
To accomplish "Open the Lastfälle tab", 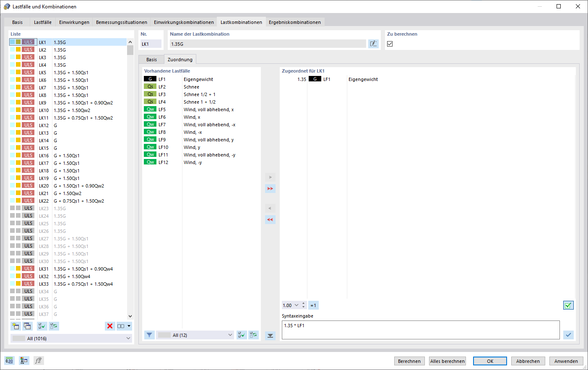I will pos(43,22).
